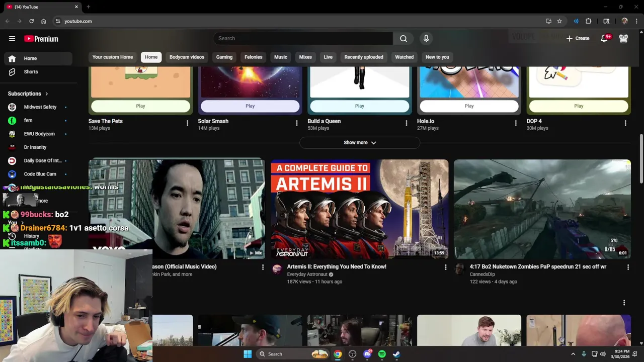Select the Live filter chip
This screenshot has width=644, height=362.
(x=328, y=57)
